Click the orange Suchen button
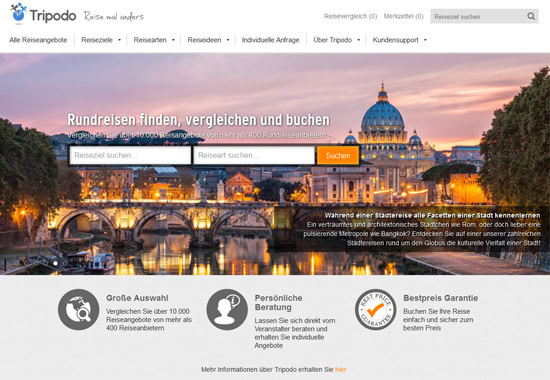This screenshot has height=380, width=550. click(x=338, y=155)
